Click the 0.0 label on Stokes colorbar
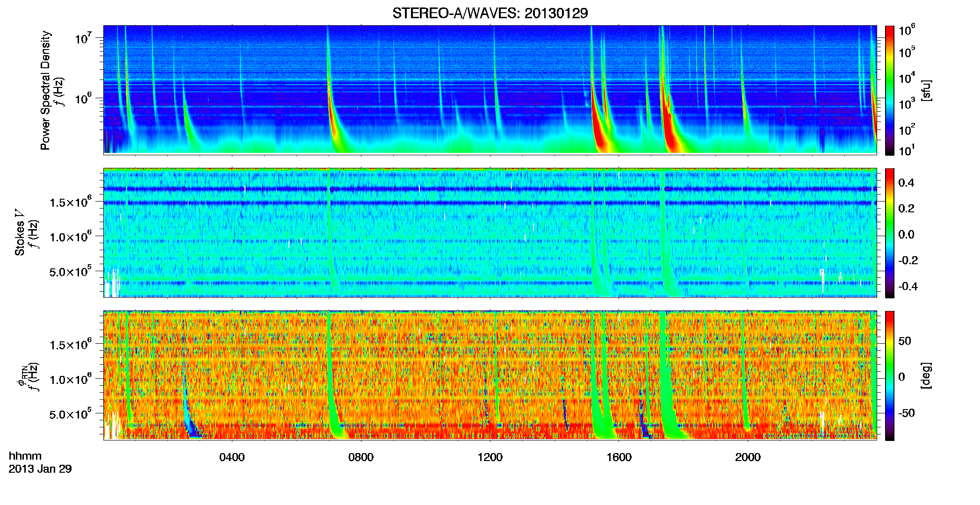 click(x=906, y=234)
